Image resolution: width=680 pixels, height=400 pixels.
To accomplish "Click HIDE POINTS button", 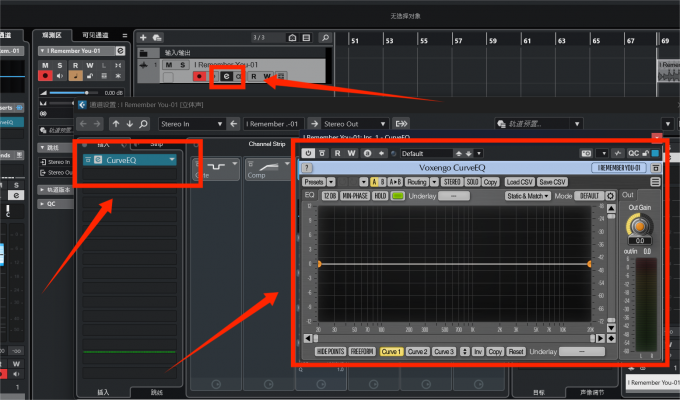I will coord(330,351).
